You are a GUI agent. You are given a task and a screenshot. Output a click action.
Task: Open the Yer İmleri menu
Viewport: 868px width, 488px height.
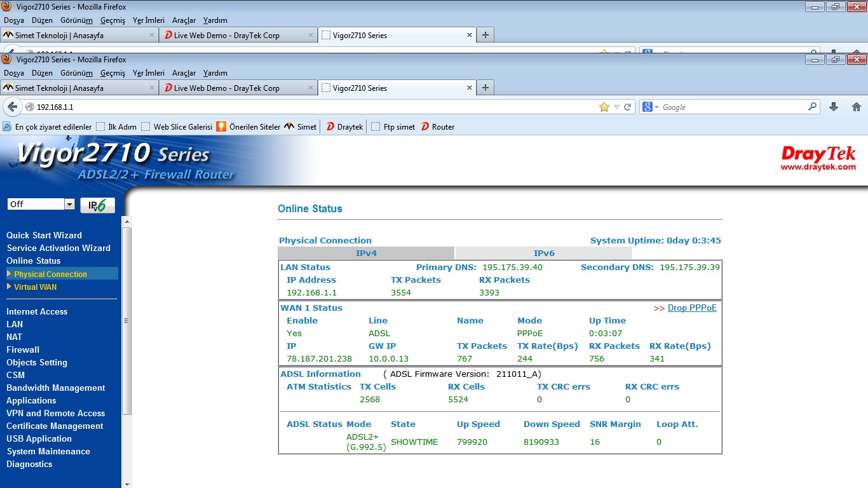pyautogui.click(x=148, y=73)
